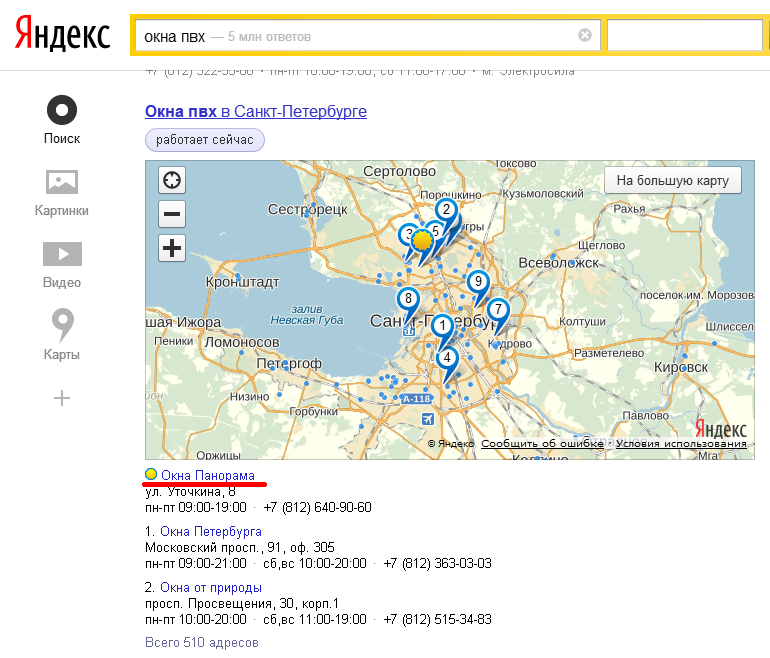Open the Видео video search

coord(62,264)
